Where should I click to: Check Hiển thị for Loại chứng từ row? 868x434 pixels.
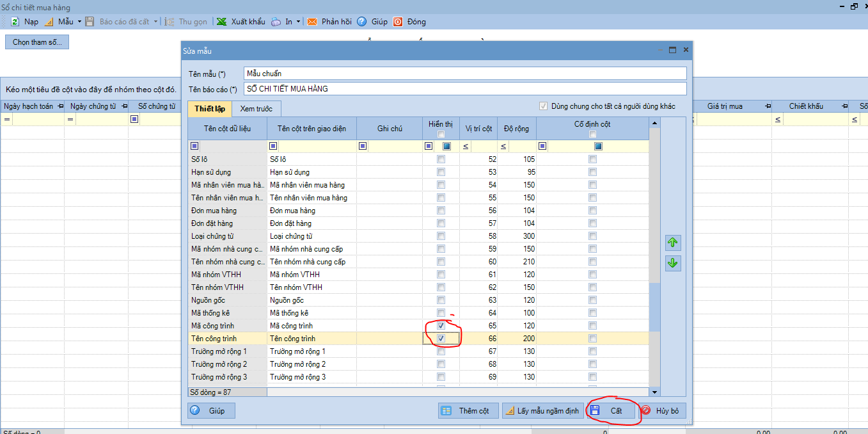pos(441,236)
